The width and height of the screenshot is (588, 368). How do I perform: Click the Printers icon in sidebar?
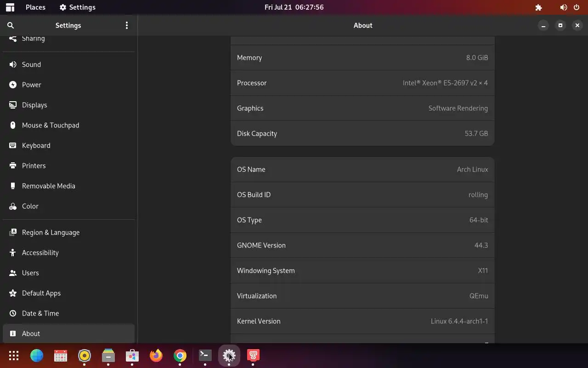[13, 166]
